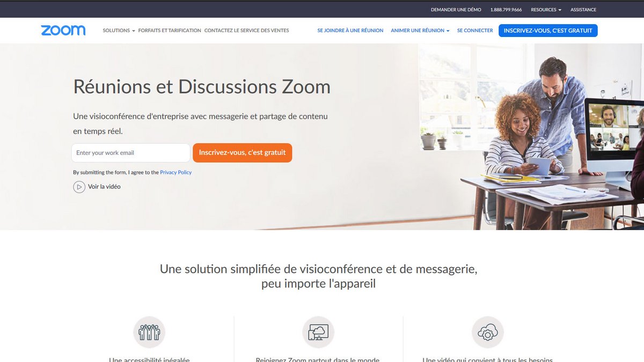The width and height of the screenshot is (644, 362).
Task: Click Se connecter link
Action: [x=475, y=31]
